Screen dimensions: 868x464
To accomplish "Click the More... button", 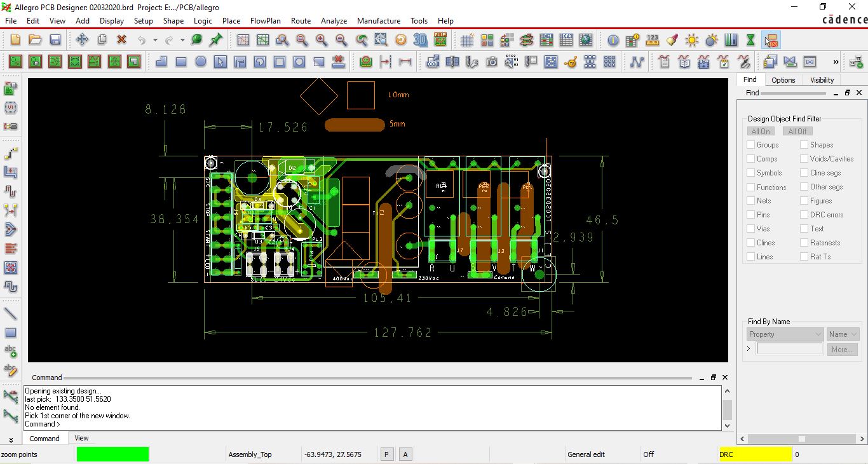I will 841,349.
